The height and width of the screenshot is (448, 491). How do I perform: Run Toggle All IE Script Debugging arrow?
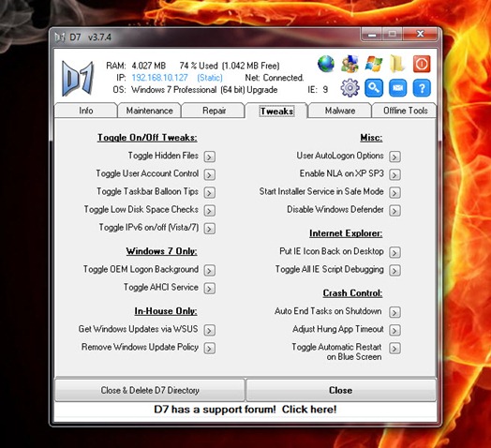point(394,270)
